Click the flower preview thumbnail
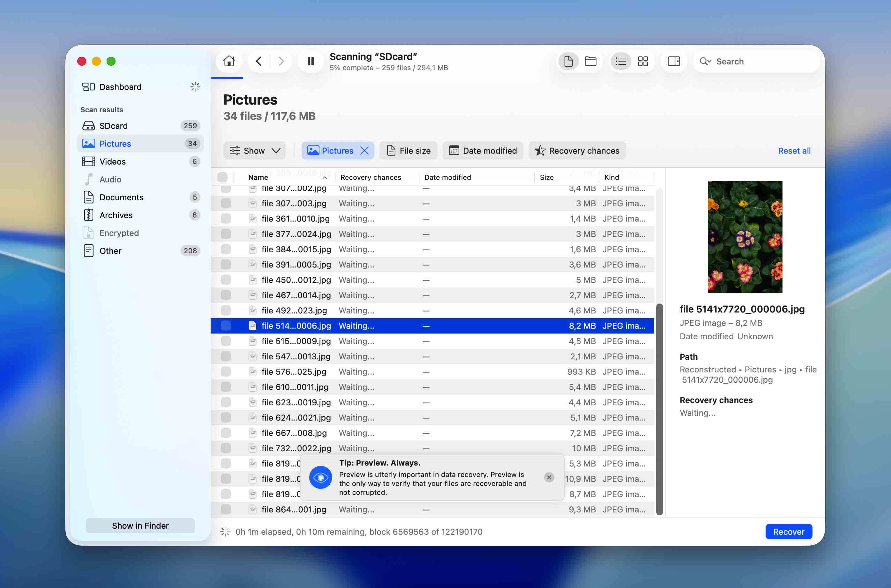 click(x=745, y=237)
